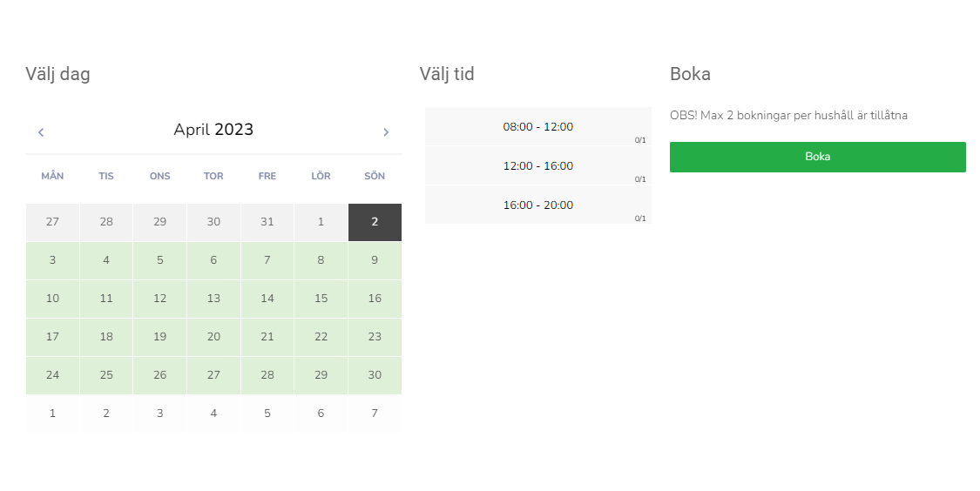980x491 pixels.
Task: Select Sunday April 30
Action: click(x=375, y=375)
